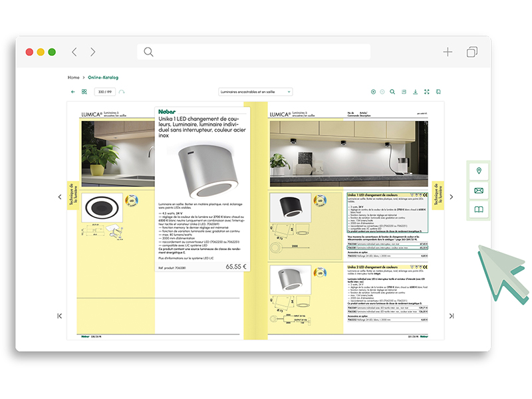Click the bookmark icon in toolbar
This screenshot has height=399, width=532.
click(x=438, y=92)
